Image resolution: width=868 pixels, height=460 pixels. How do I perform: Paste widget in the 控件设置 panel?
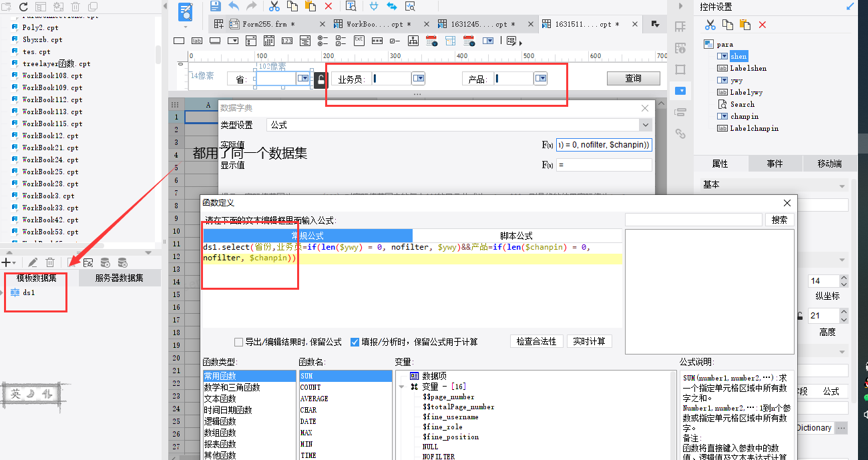[x=745, y=25]
